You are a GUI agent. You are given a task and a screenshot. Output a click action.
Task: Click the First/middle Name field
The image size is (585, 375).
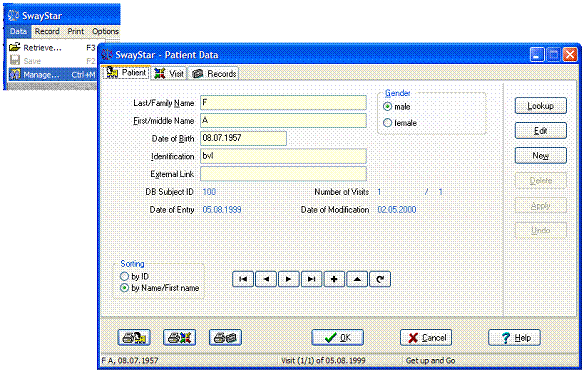click(283, 121)
